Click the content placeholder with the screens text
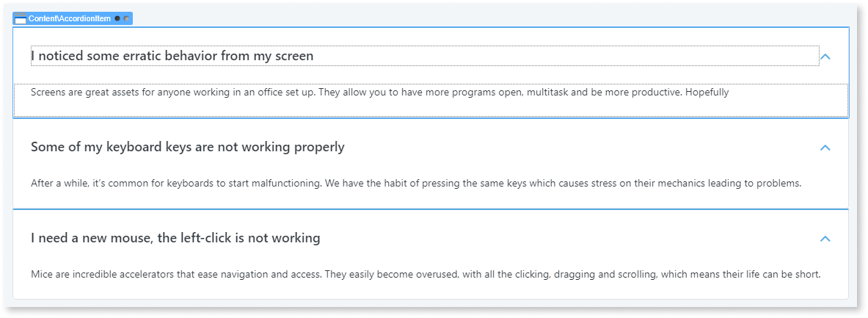The image size is (868, 318). 431,101
